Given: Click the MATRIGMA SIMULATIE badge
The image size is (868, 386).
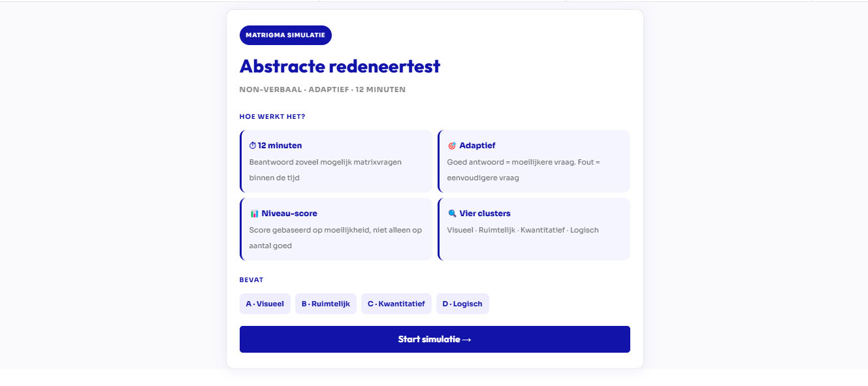Looking at the screenshot, I should coord(285,35).
